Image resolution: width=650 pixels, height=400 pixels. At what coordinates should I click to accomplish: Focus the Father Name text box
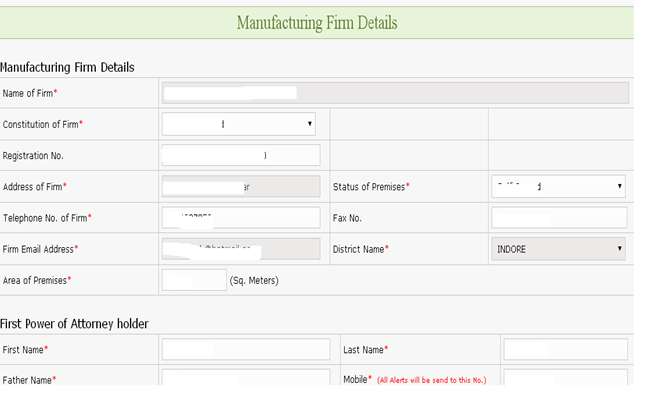(246, 378)
